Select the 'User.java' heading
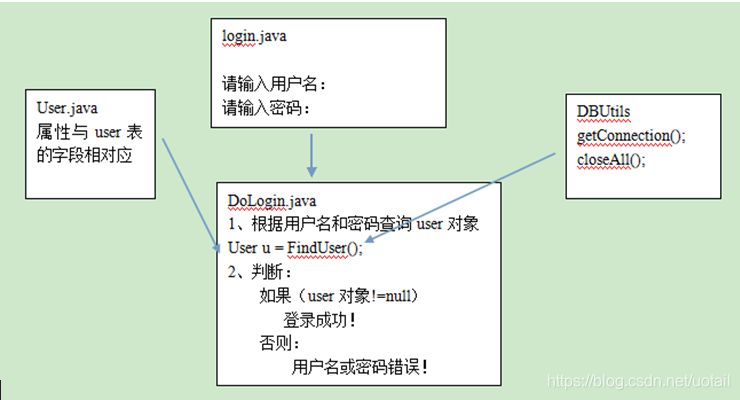The width and height of the screenshot is (740, 400). tap(67, 108)
